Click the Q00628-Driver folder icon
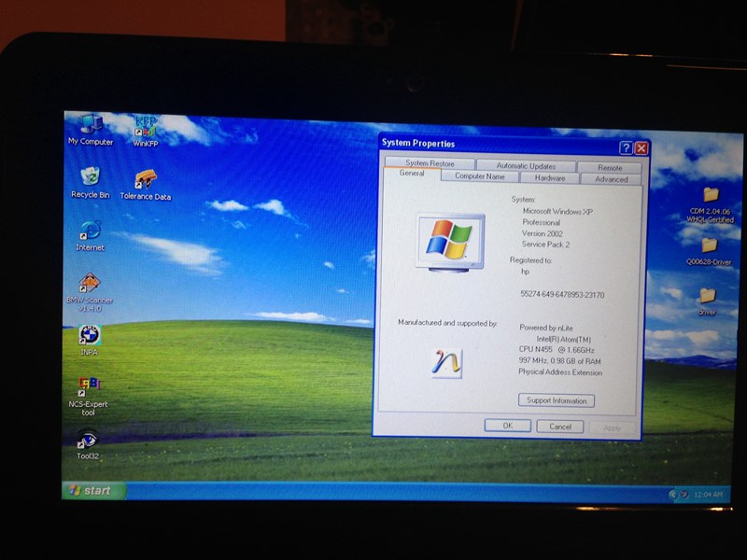This screenshot has width=747, height=560. (x=709, y=251)
